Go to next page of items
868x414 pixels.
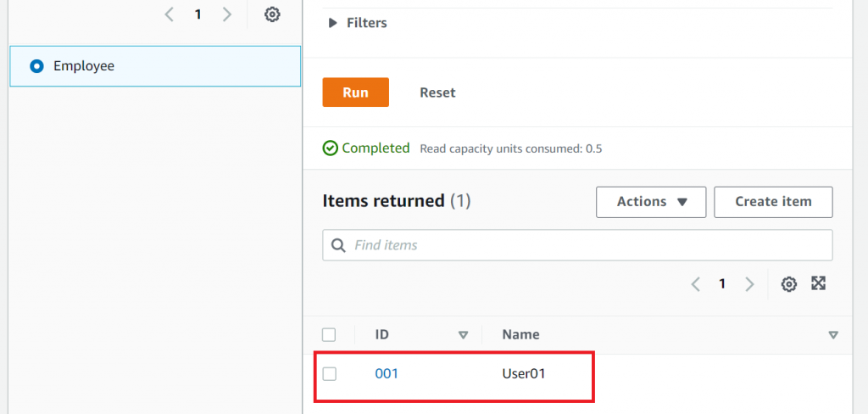749,284
